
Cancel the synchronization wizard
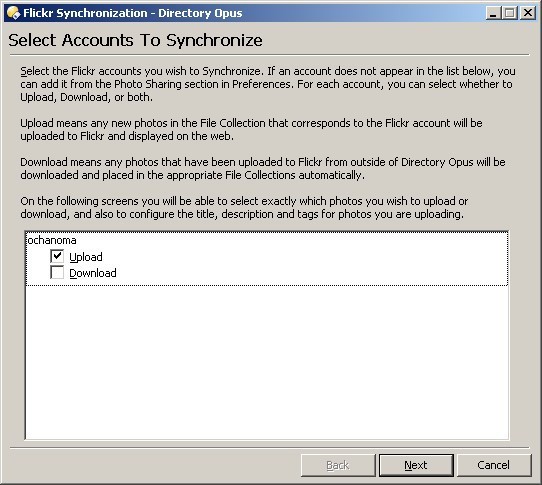tap(494, 465)
